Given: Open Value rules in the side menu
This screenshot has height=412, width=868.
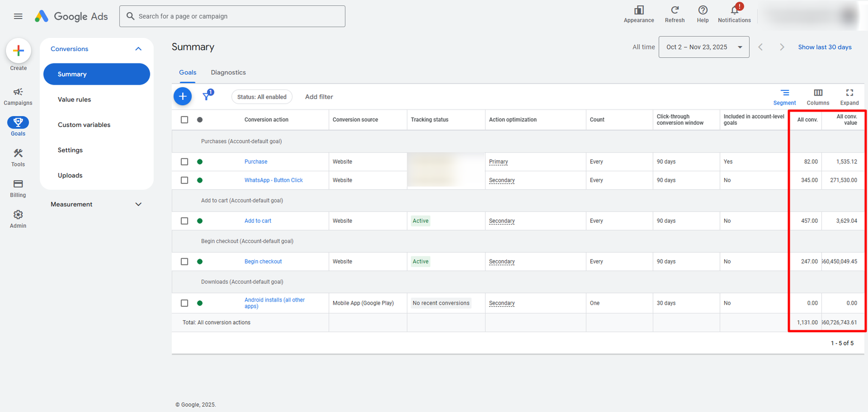Looking at the screenshot, I should [x=74, y=100].
